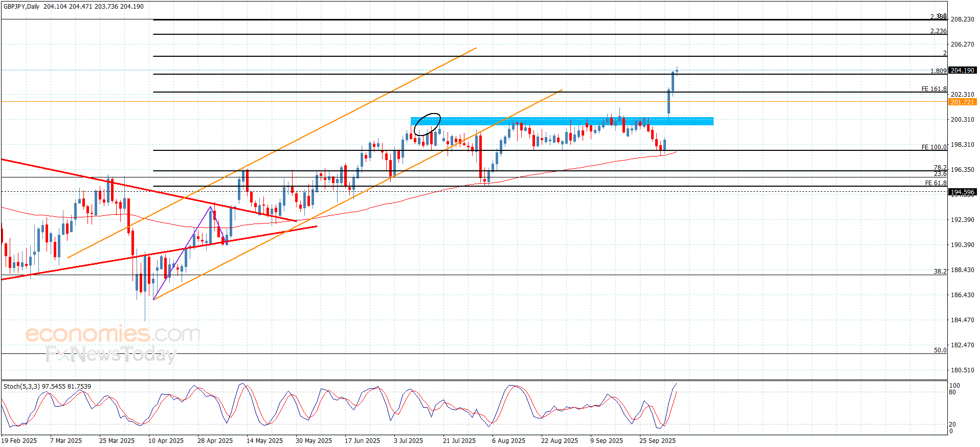Click the 6 Aug 2025 date label
This screenshot has height=447, width=980.
[509, 441]
